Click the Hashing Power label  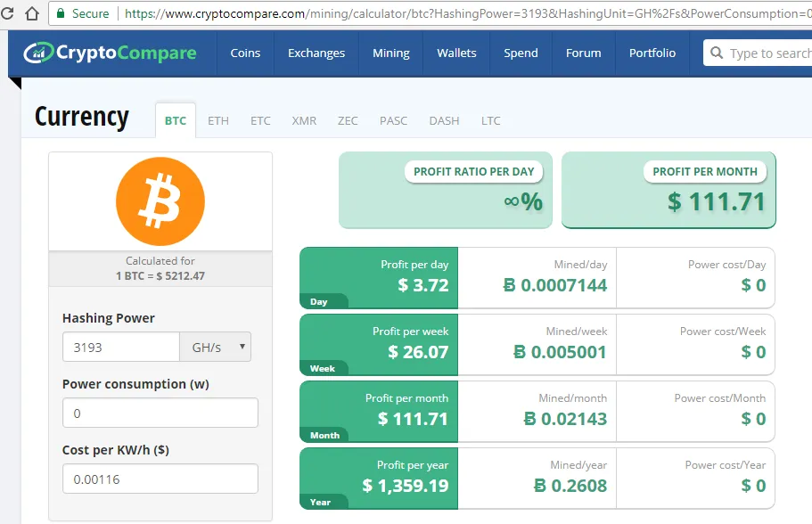(109, 318)
